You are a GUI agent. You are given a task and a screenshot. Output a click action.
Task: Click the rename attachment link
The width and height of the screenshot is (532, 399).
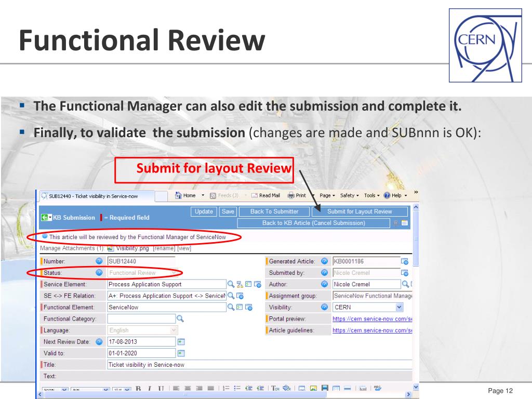tap(164, 248)
